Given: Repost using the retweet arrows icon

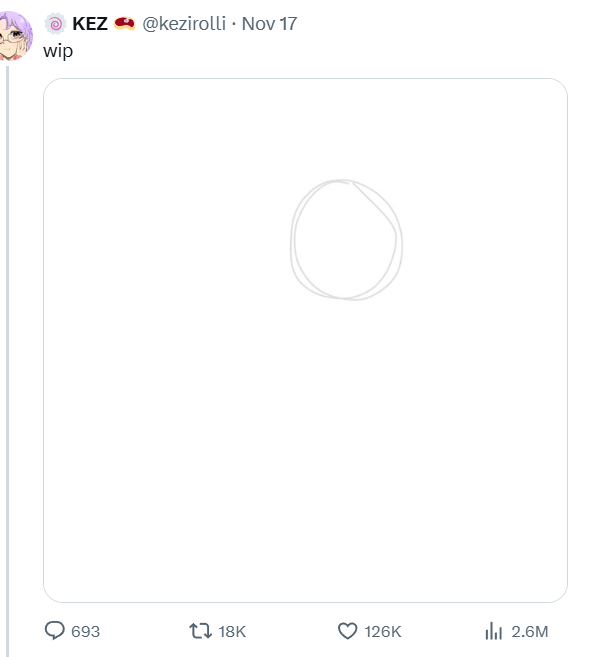Looking at the screenshot, I should pos(200,631).
